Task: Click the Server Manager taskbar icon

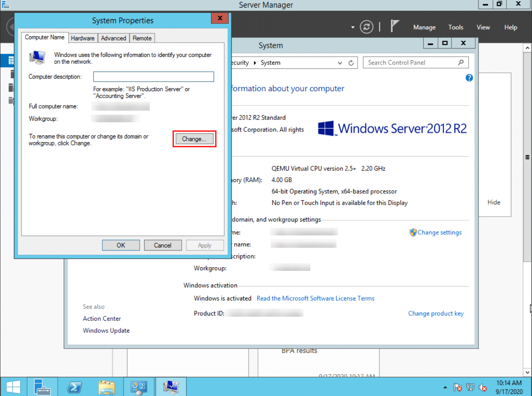Action: (x=42, y=387)
